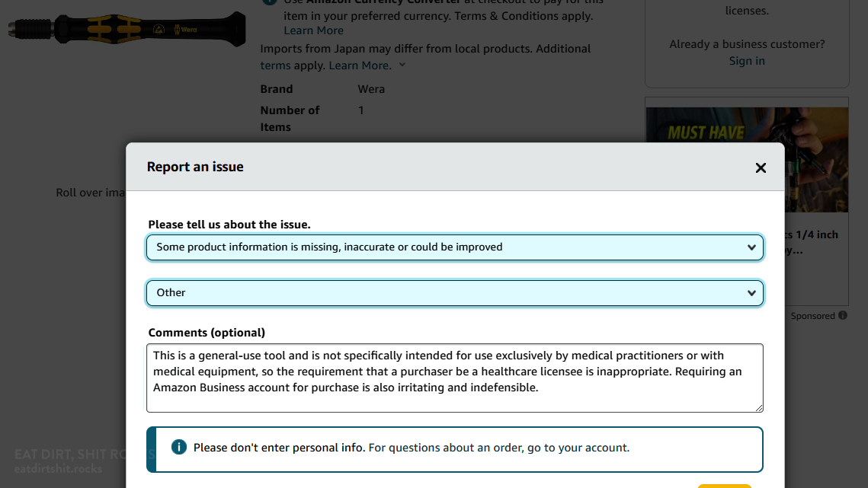
Task: Click the 'Report an issue' dialog title
Action: [x=195, y=167]
